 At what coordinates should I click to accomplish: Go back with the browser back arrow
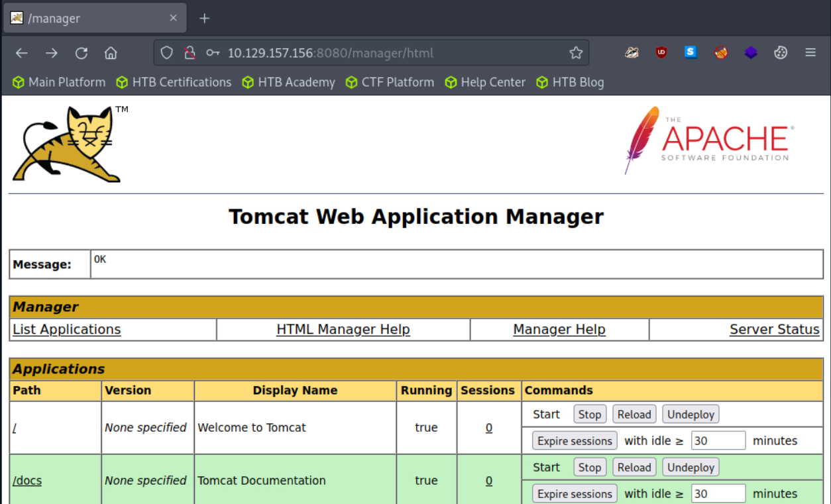pyautogui.click(x=22, y=53)
